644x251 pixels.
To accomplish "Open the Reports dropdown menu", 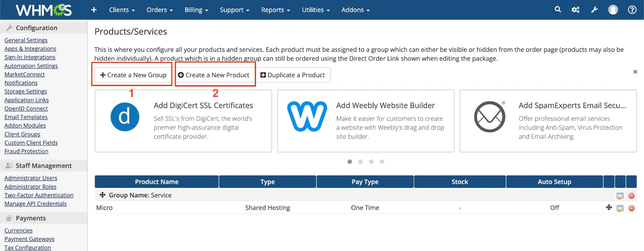I will pos(276,10).
